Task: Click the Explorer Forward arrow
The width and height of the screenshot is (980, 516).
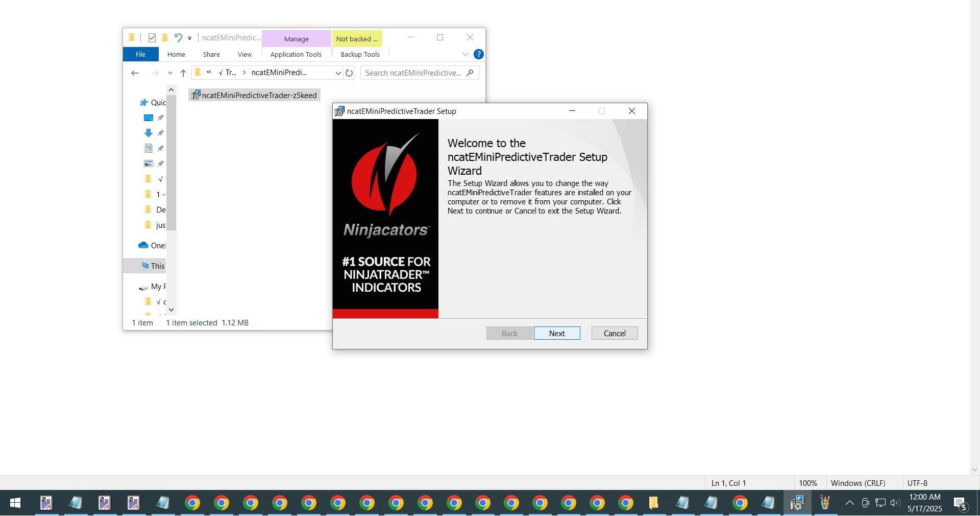Action: [x=154, y=73]
